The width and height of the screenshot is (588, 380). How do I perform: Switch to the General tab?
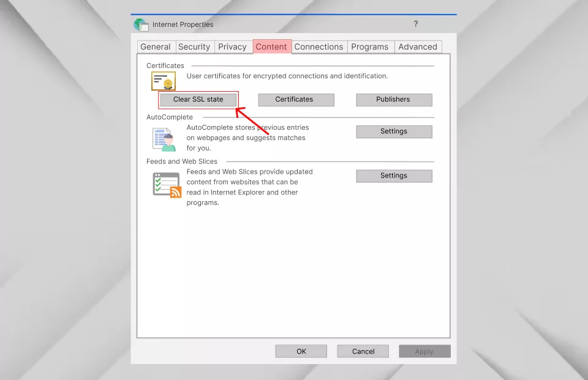[156, 47]
